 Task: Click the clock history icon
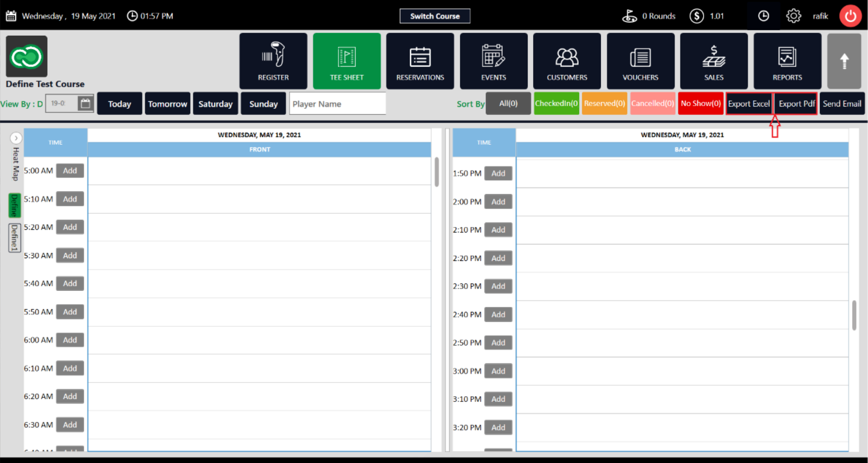763,16
